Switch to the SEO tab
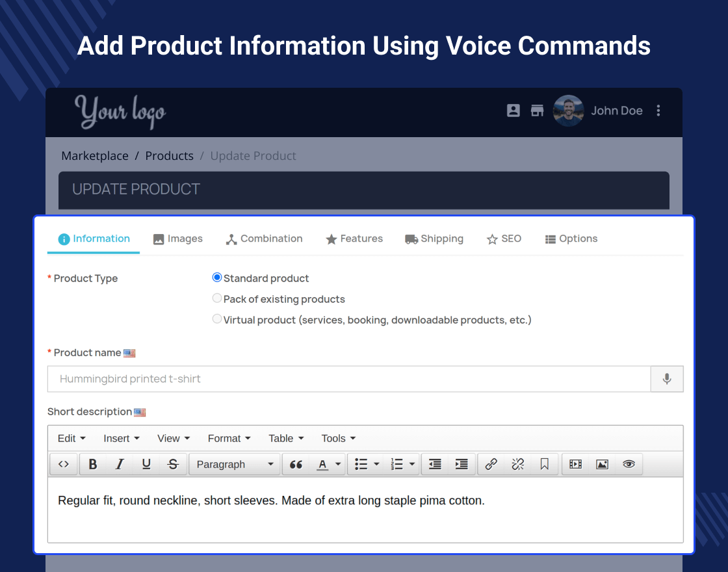The height and width of the screenshot is (572, 728). tap(504, 239)
